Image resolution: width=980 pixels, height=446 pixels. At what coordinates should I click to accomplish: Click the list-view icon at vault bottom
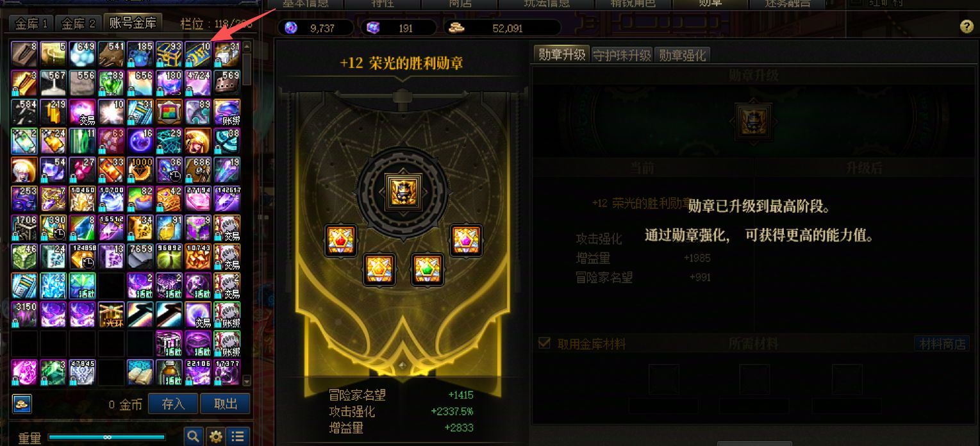238,437
